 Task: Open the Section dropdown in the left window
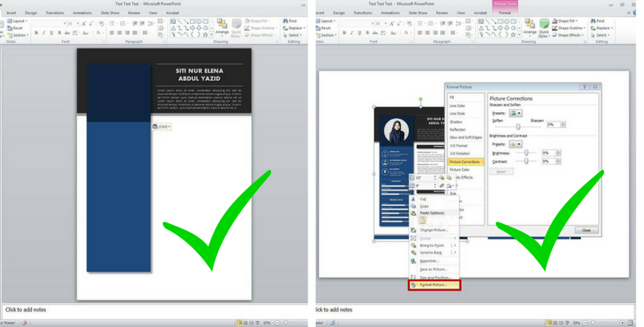click(x=17, y=35)
